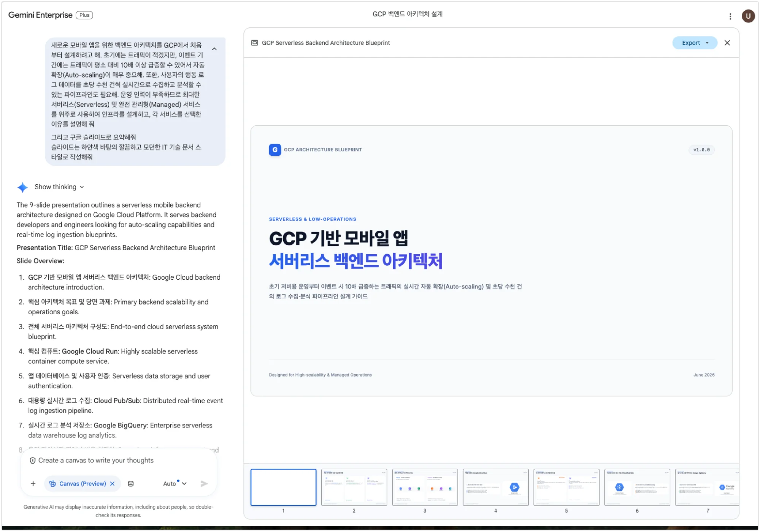
Task: Click the 서버리스 백엔드 아키텍처 blue heading
Action: pyautogui.click(x=356, y=261)
